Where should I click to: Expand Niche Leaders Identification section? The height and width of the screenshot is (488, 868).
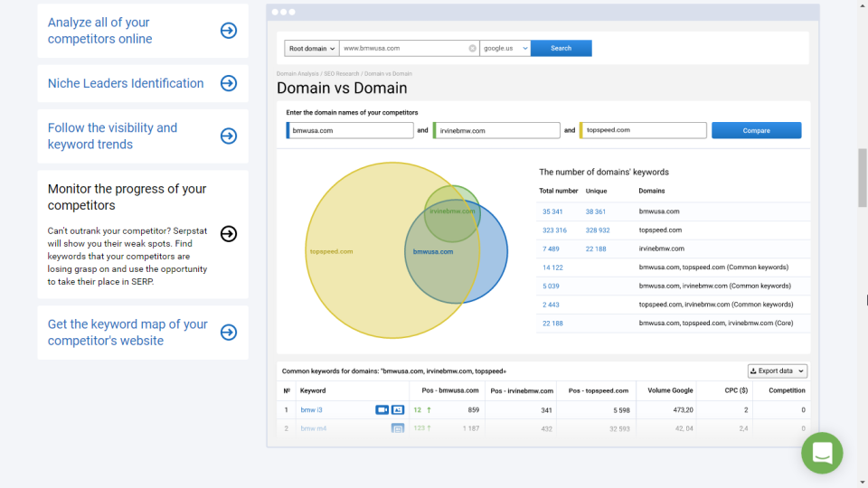tap(126, 83)
